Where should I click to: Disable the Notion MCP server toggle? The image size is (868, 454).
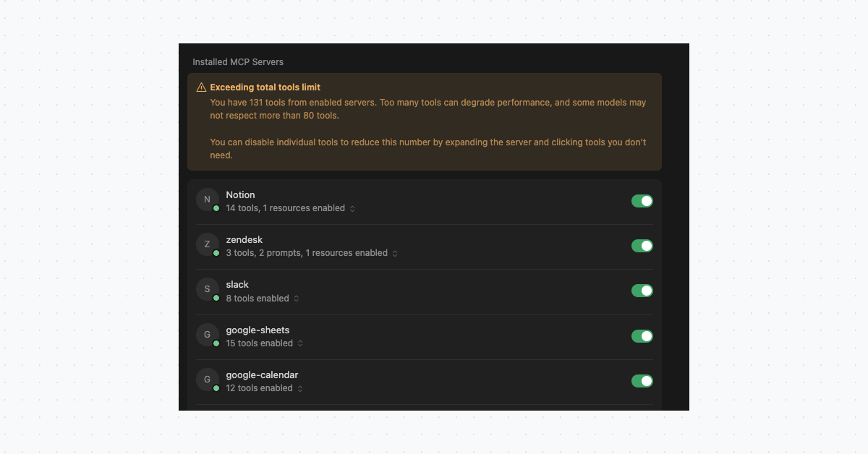642,201
